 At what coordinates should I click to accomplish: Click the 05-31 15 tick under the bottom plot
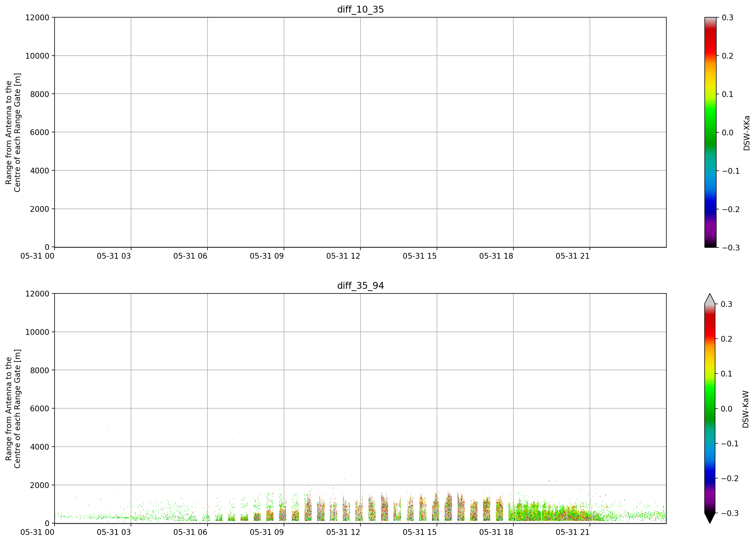[x=420, y=532]
